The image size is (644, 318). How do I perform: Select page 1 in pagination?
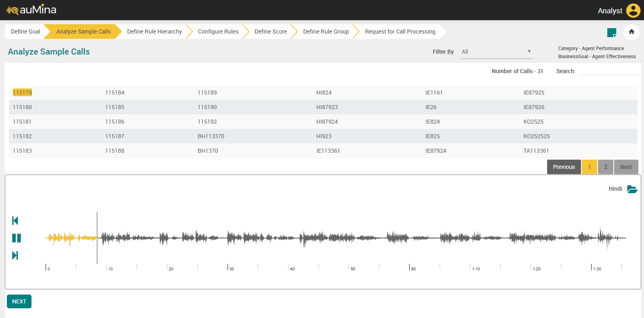(589, 167)
